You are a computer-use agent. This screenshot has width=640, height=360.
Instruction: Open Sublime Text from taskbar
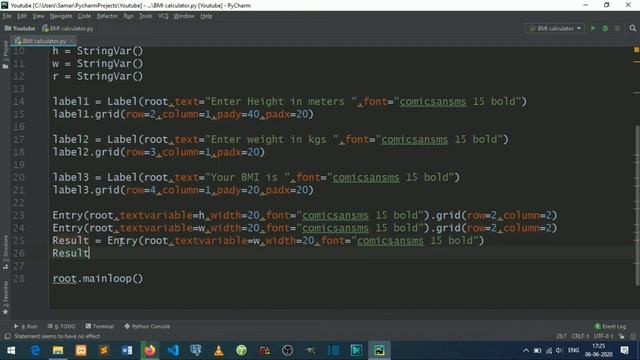coord(104,350)
